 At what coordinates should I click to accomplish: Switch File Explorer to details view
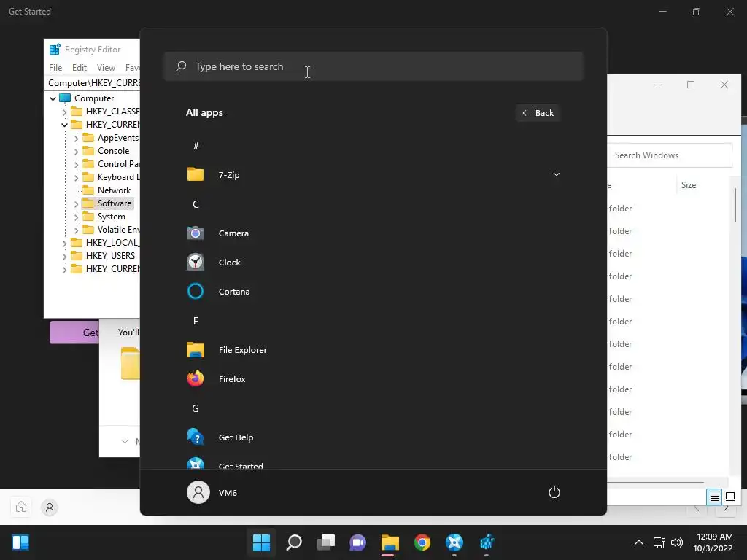tap(714, 497)
